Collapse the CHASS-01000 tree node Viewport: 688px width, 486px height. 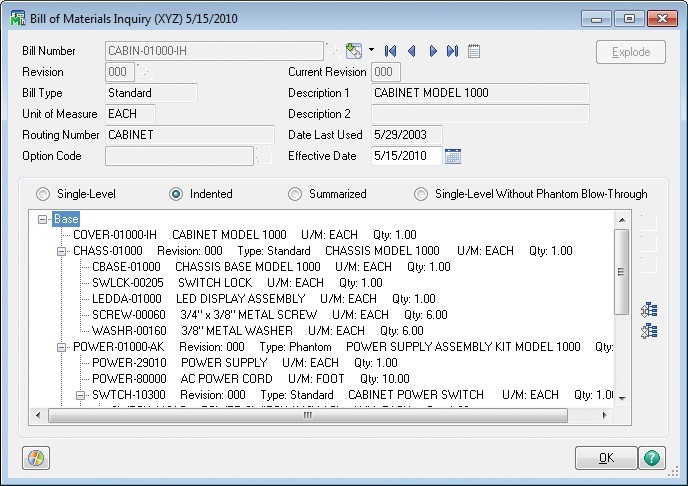pos(61,251)
